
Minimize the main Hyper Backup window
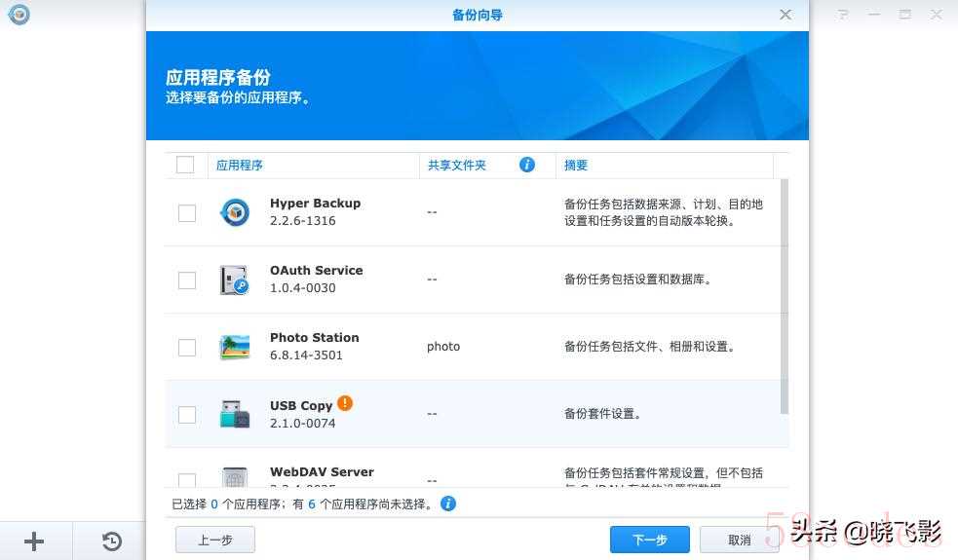coord(874,14)
